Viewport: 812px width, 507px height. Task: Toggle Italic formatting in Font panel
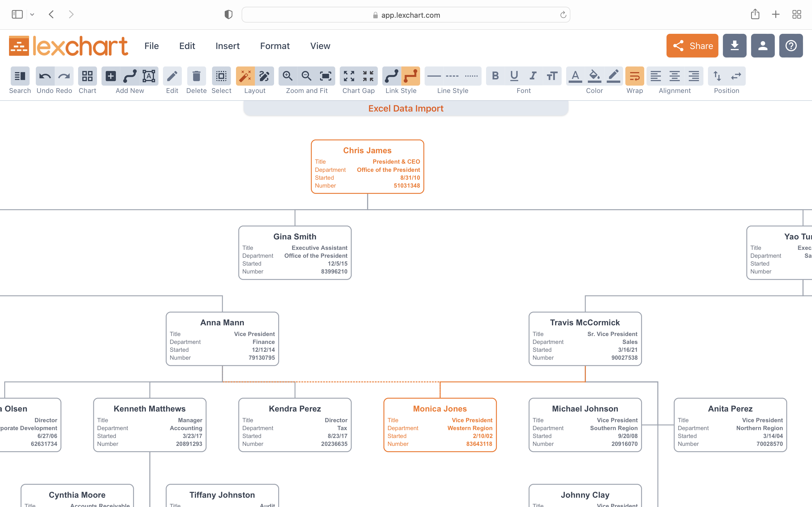pos(533,76)
